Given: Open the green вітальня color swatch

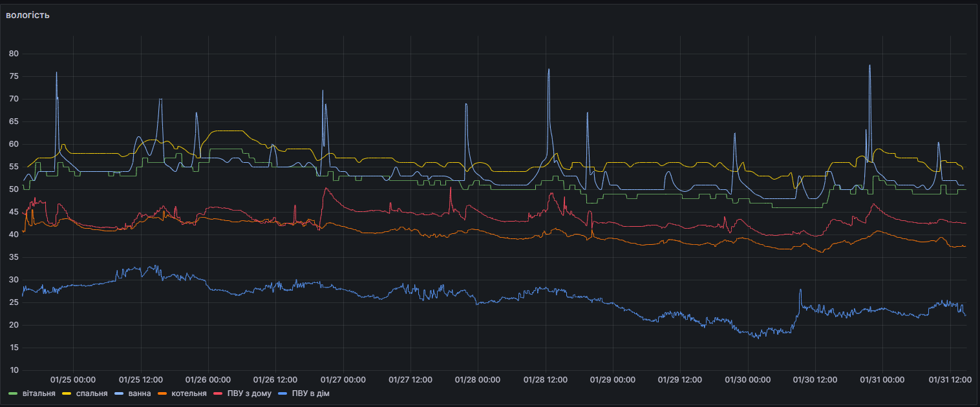Looking at the screenshot, I should (x=14, y=393).
